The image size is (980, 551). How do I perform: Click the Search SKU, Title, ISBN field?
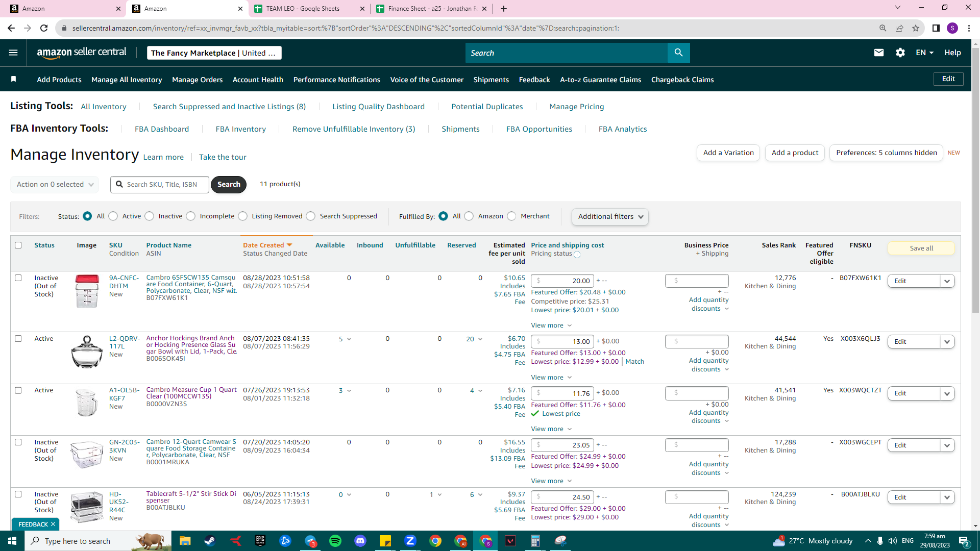pos(160,184)
